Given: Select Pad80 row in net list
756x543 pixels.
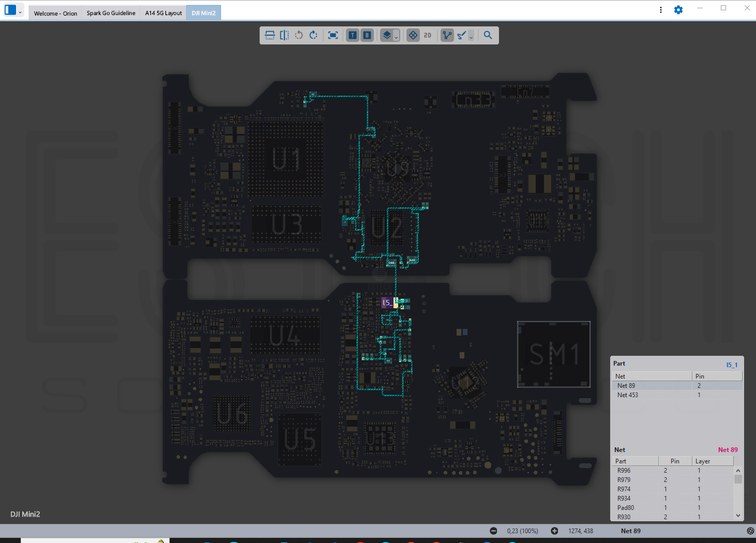Looking at the screenshot, I should pyautogui.click(x=673, y=508).
